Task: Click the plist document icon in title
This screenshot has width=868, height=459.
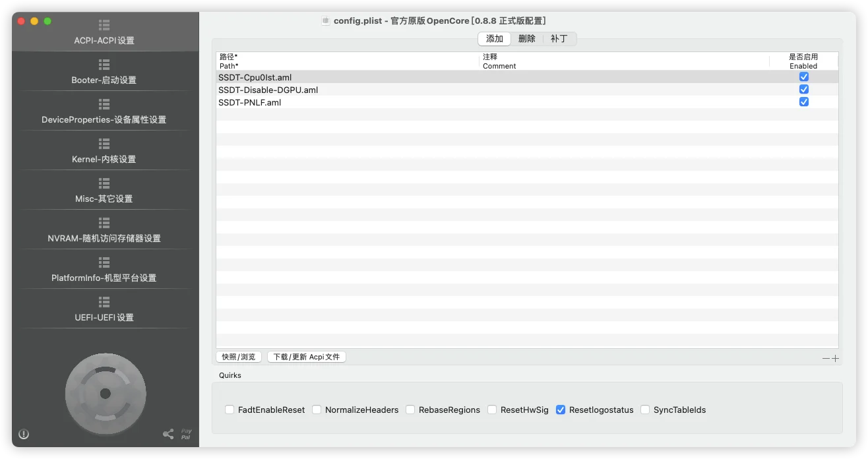Action: pos(326,20)
